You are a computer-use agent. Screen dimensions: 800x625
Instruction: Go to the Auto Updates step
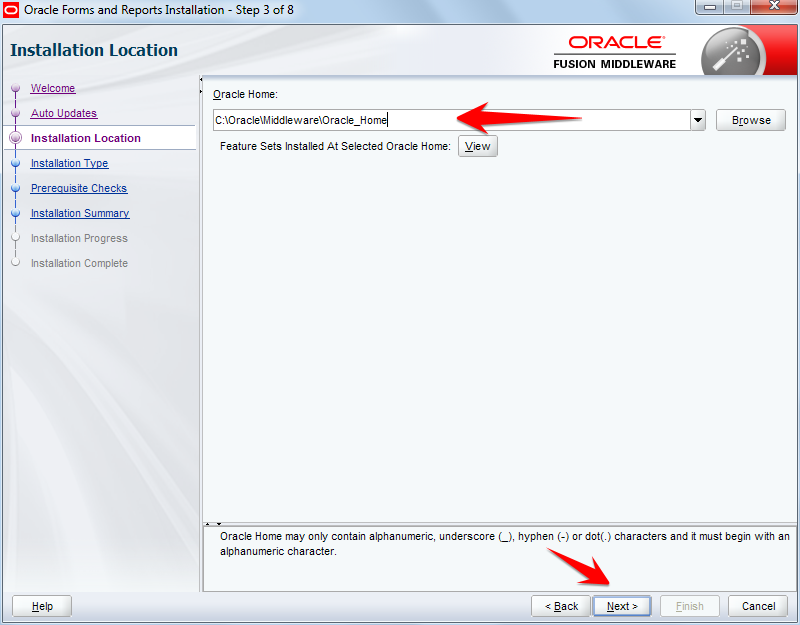tap(64, 113)
